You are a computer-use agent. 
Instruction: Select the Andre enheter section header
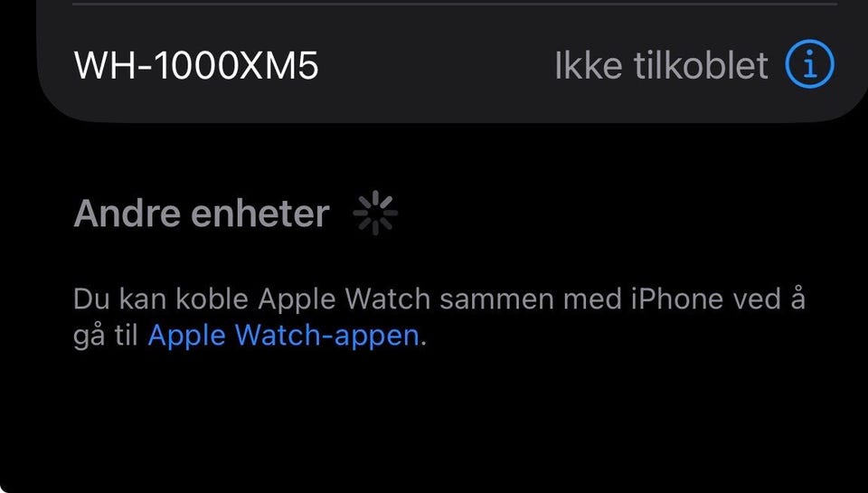202,213
